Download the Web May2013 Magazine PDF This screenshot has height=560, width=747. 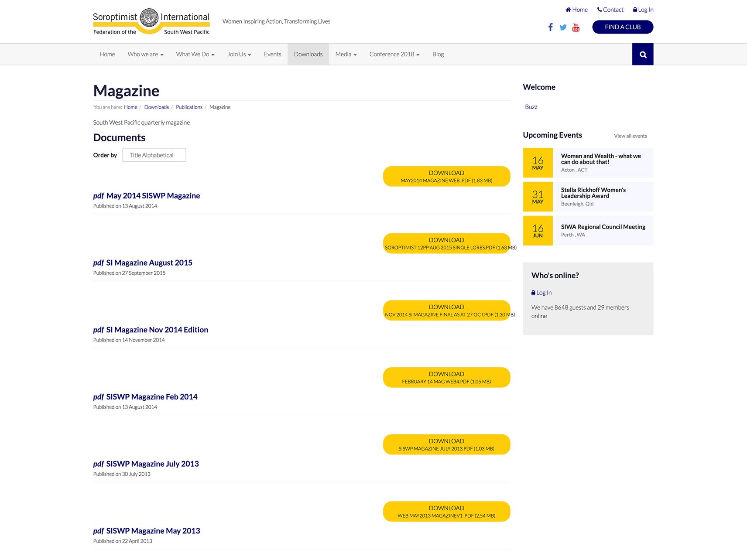pos(446,512)
